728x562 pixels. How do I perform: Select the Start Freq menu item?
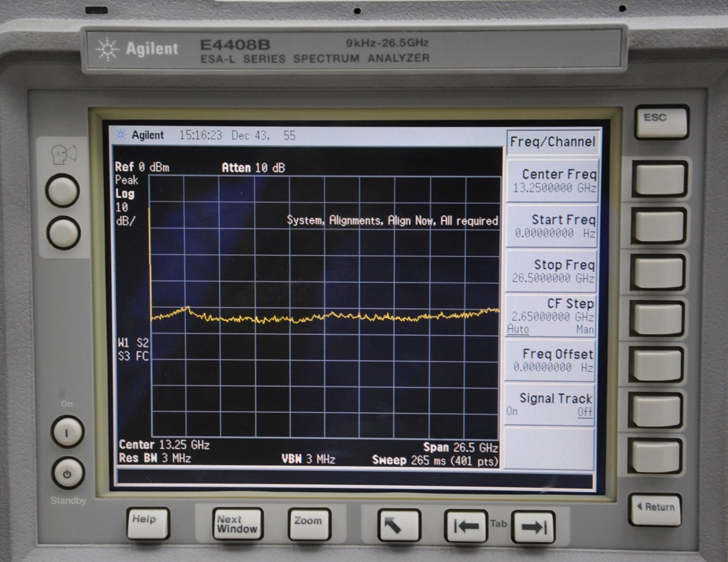tap(552, 226)
